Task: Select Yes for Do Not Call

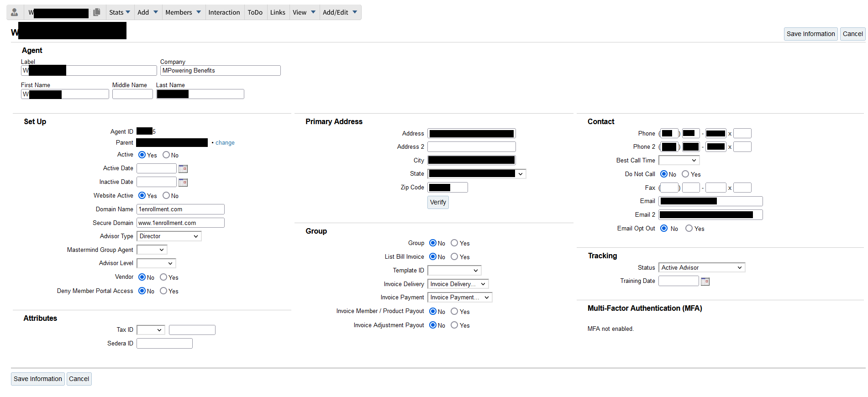Action: (x=685, y=174)
